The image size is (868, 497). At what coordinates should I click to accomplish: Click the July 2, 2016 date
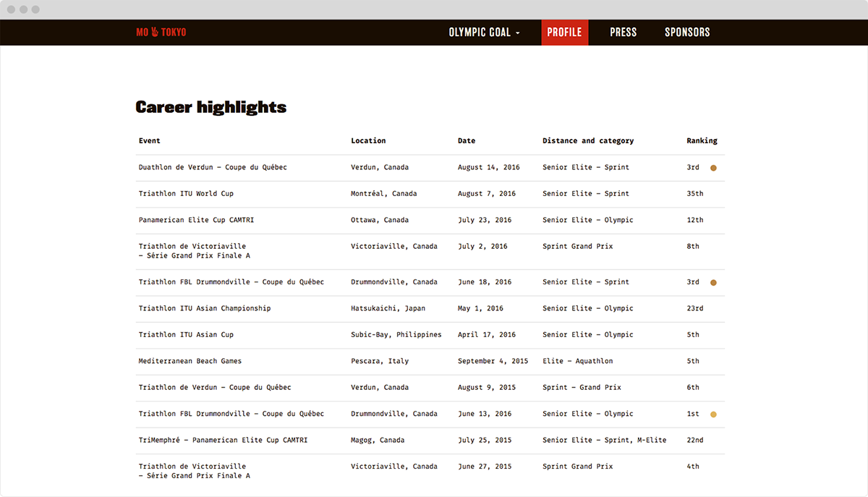pyautogui.click(x=482, y=247)
